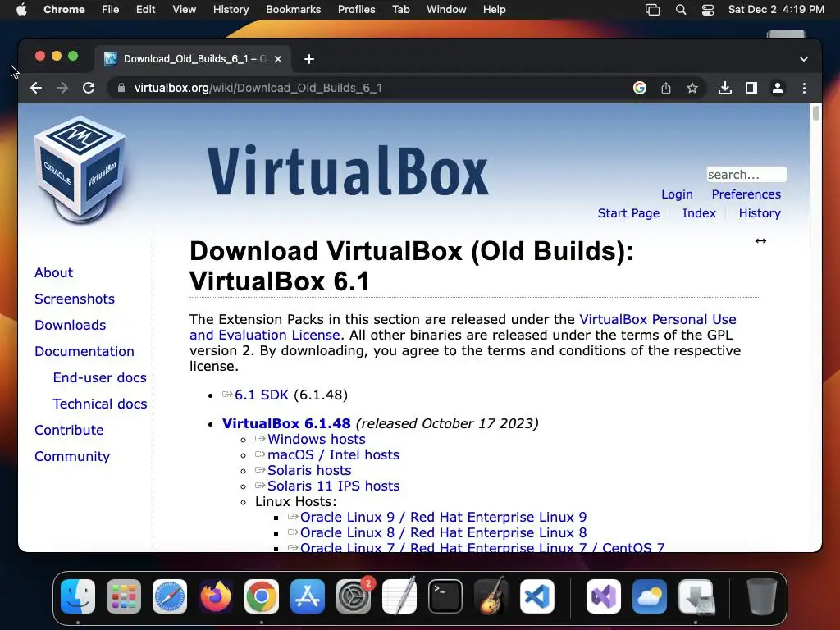
Task: Open Terminal from the Dock
Action: [x=445, y=596]
